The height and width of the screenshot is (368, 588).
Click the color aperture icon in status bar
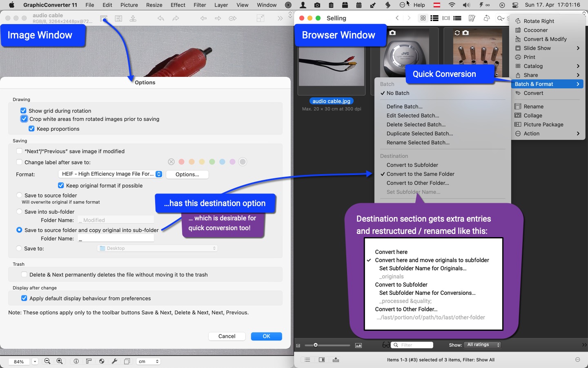tap(102, 361)
